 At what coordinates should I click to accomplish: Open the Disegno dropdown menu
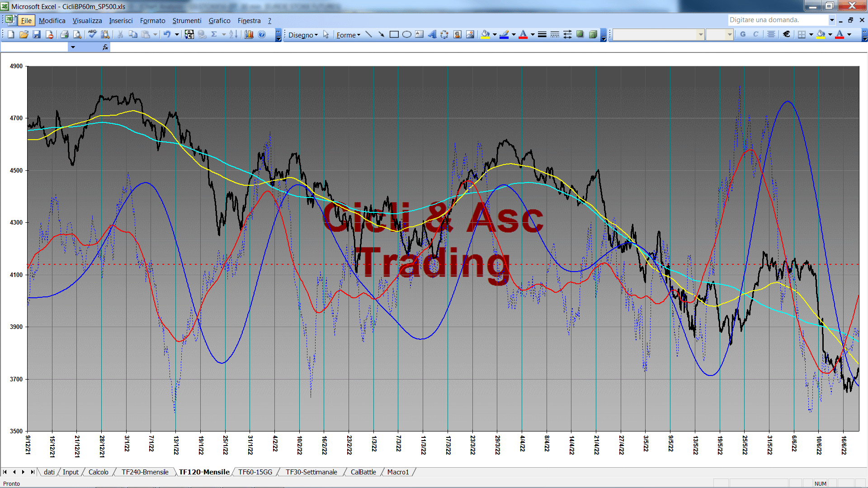click(303, 35)
